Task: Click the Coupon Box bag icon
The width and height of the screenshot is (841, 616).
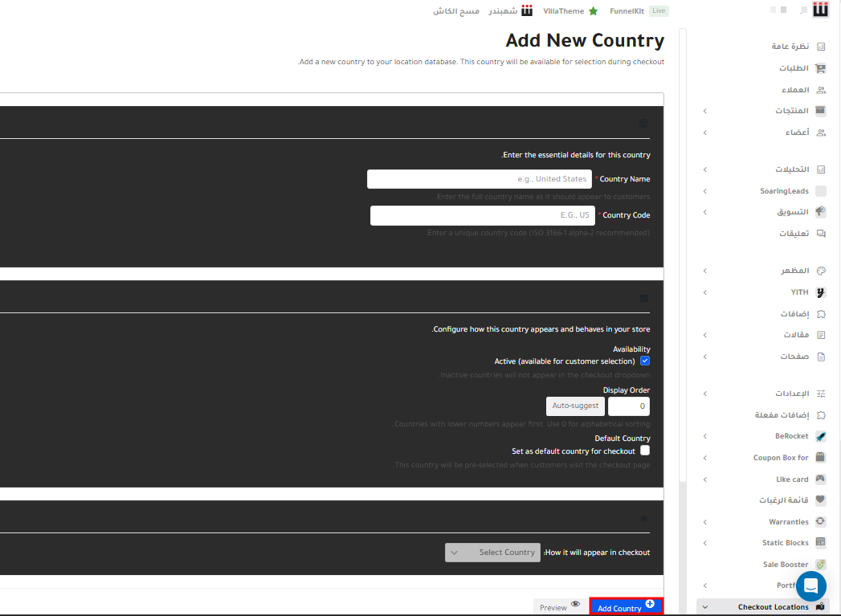Action: click(x=820, y=458)
